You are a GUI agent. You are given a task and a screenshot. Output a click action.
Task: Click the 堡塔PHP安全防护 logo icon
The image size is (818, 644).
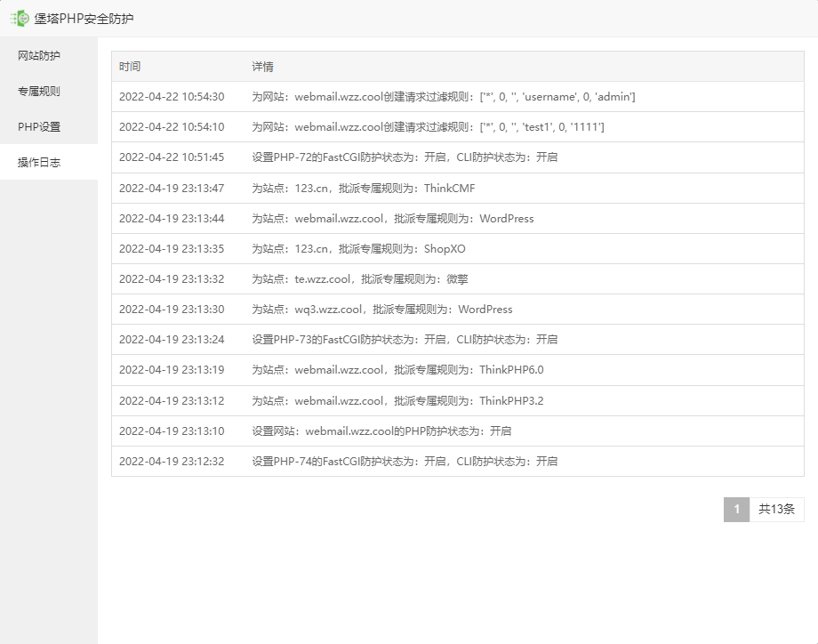pyautogui.click(x=20, y=19)
